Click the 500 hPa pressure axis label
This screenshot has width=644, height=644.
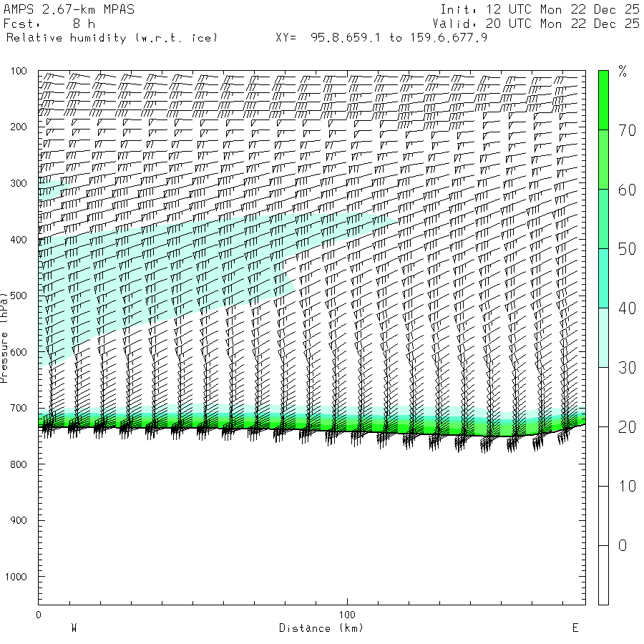[19, 296]
